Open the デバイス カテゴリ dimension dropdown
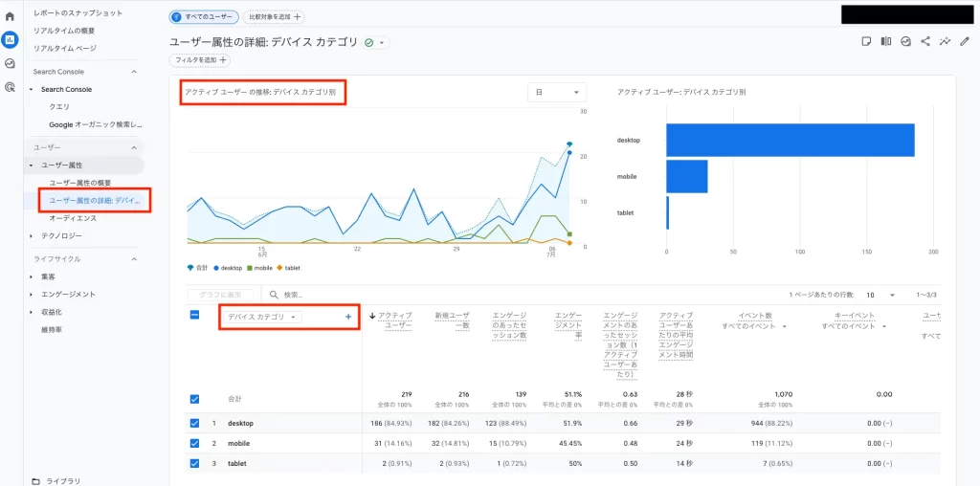Screen dimensions: 980x486 [262, 317]
